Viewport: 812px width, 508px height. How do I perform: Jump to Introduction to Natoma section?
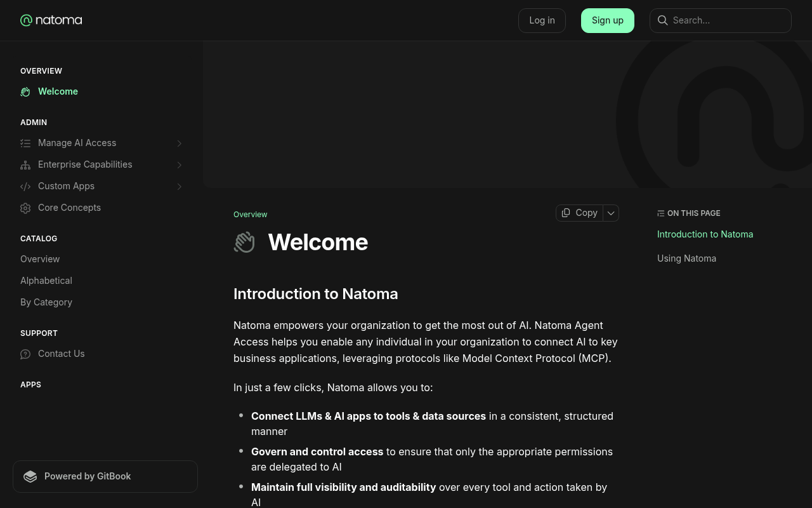click(x=705, y=234)
